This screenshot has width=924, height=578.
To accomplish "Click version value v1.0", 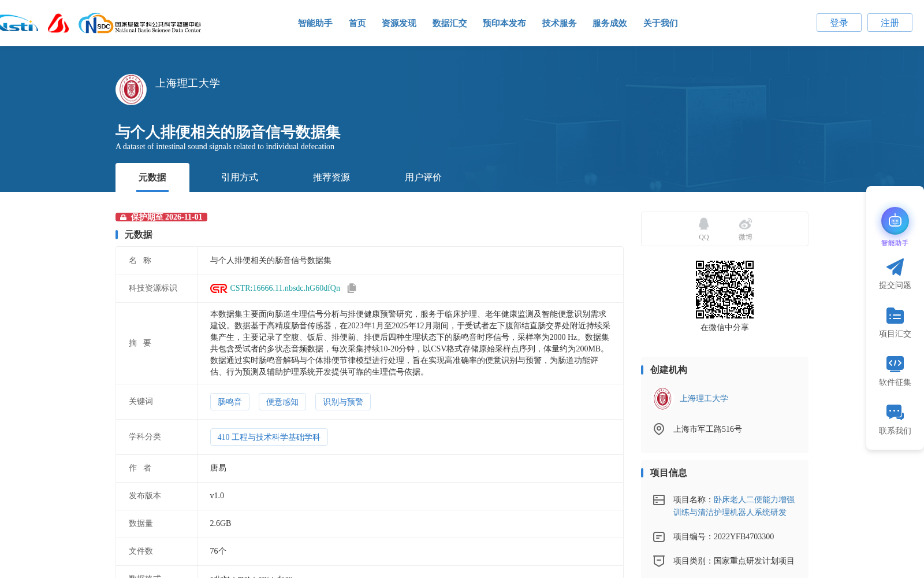I will [217, 496].
